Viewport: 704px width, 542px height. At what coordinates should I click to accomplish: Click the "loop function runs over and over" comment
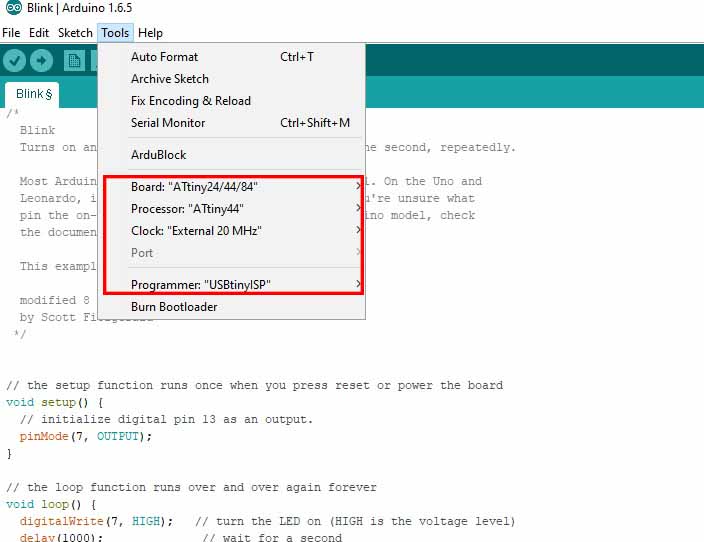pos(191,487)
